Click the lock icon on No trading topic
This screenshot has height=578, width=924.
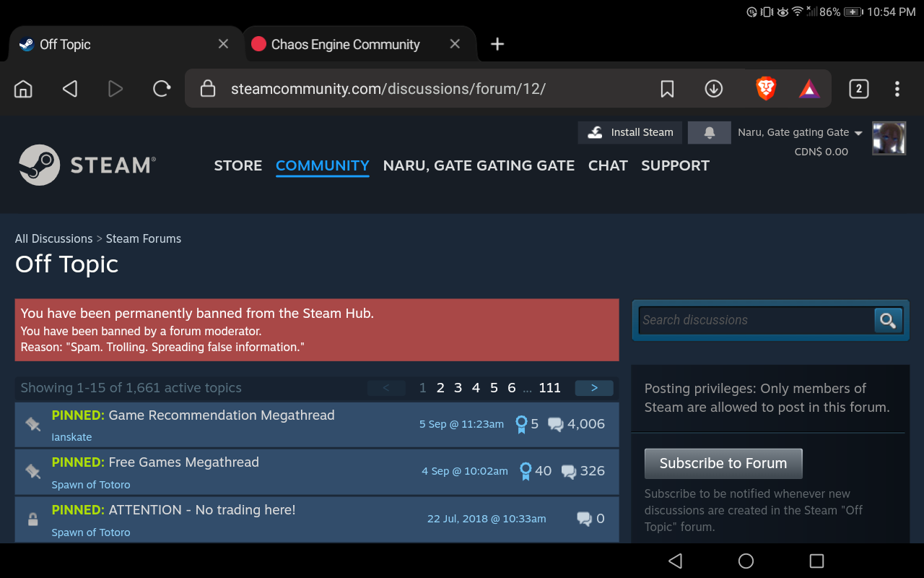[32, 519]
